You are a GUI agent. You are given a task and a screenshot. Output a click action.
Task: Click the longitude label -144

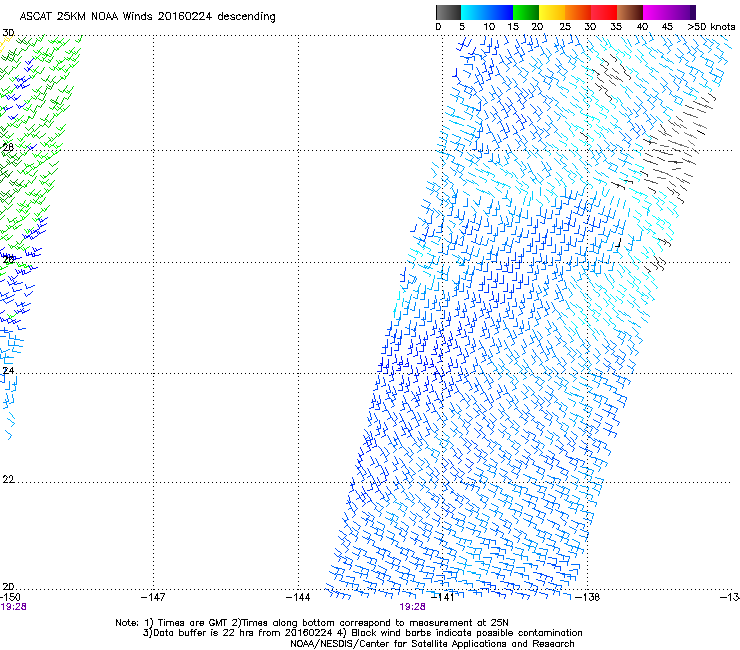298,597
